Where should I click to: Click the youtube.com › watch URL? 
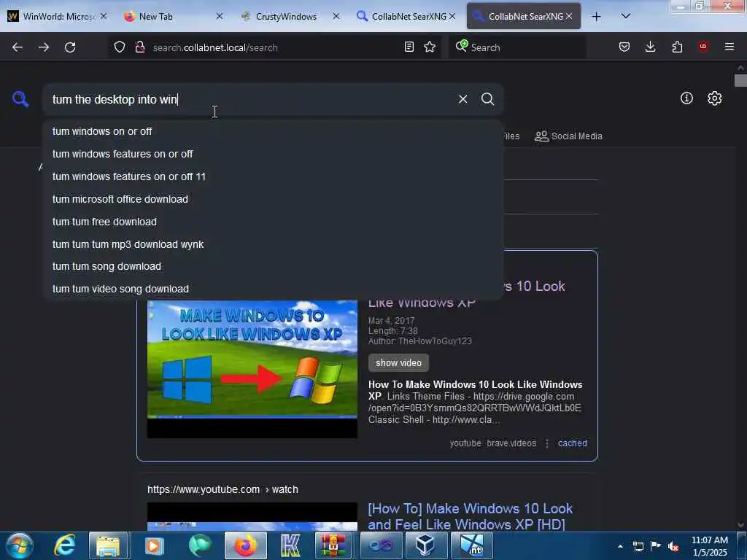click(x=222, y=489)
